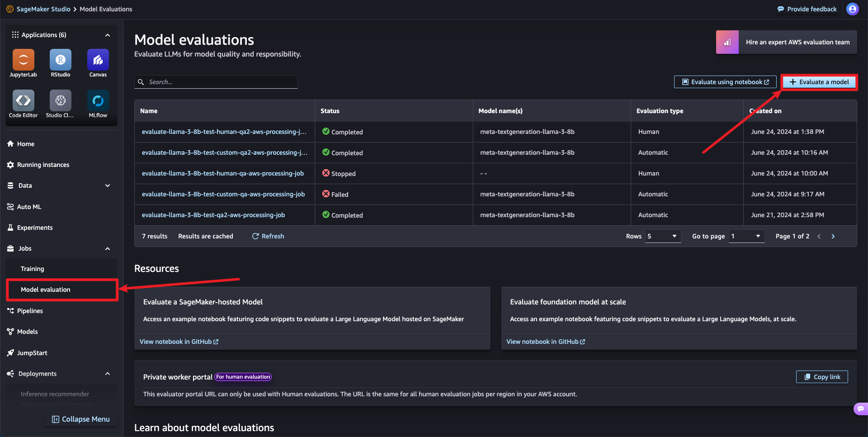
Task: Click the Collapse Menu button
Action: point(81,419)
